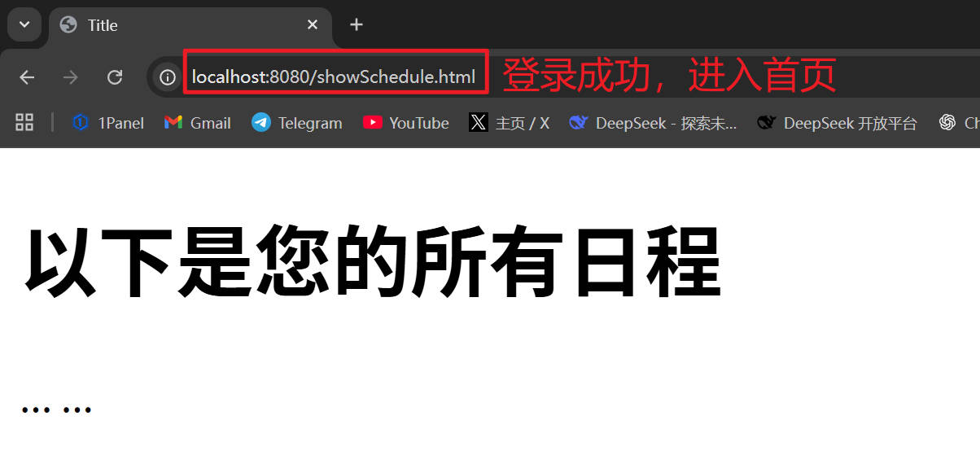Open the tab search dropdown arrow
Image resolution: width=980 pixels, height=455 pixels.
point(24,24)
